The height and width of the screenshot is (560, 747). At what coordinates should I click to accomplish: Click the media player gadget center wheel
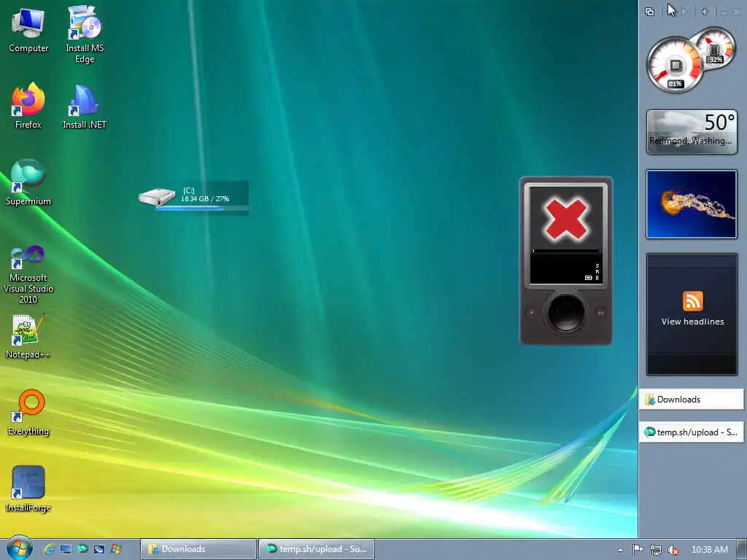(566, 312)
